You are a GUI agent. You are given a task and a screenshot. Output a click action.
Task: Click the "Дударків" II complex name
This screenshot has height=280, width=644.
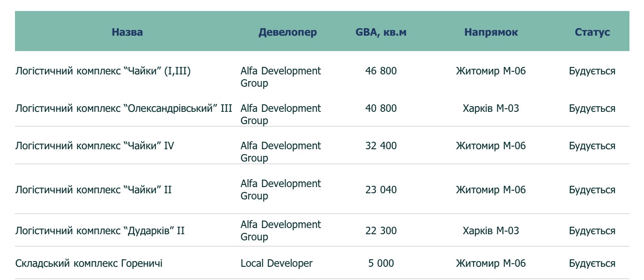coord(100,231)
